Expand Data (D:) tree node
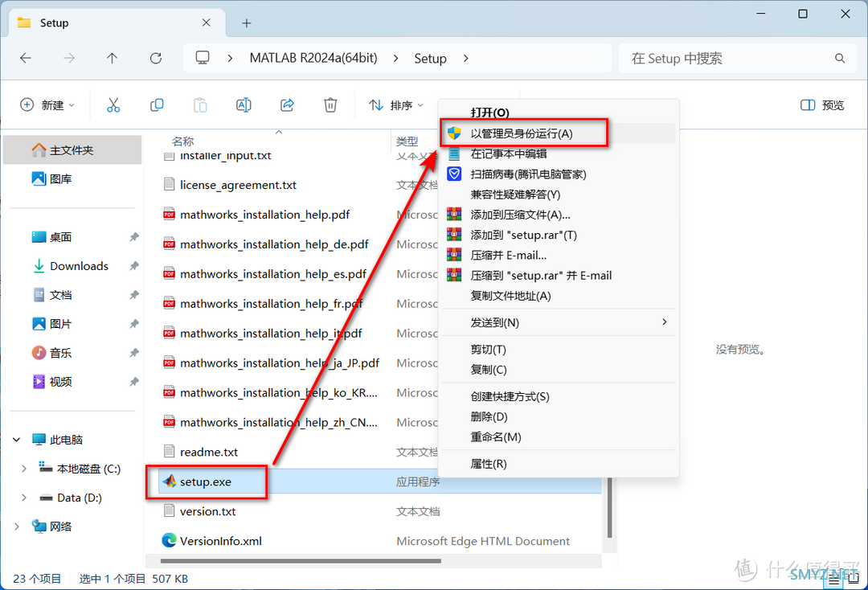Screen dimensions: 868x590 click(24, 497)
